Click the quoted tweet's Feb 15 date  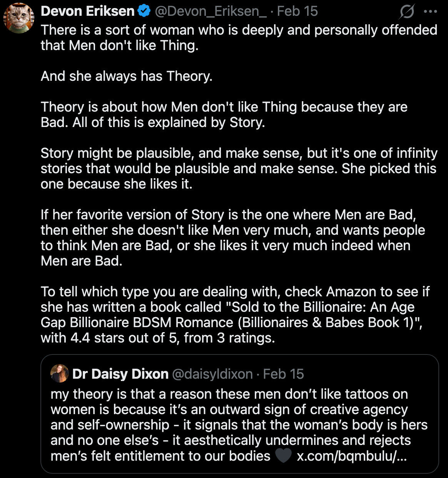[x=283, y=374]
